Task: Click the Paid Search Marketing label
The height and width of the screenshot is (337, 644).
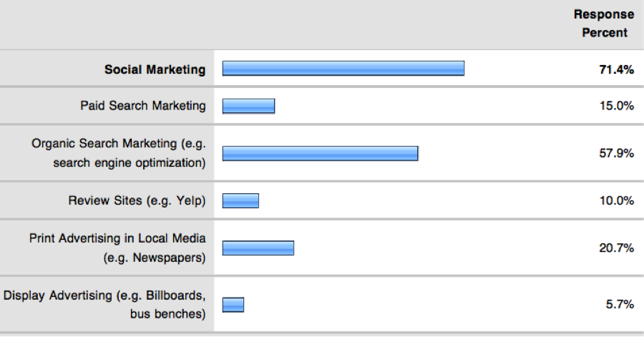Action: coord(143,106)
